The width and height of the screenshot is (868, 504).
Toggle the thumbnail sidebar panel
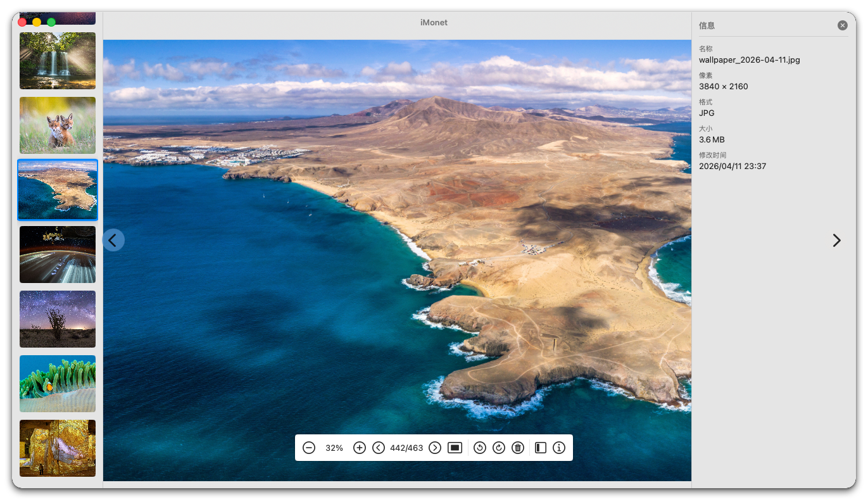click(540, 448)
